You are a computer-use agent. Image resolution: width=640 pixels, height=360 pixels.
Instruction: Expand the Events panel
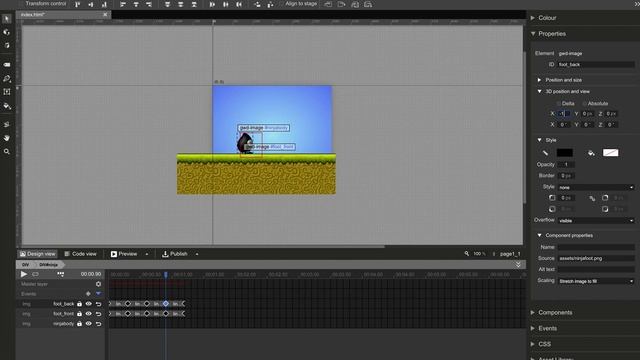pyautogui.click(x=532, y=329)
